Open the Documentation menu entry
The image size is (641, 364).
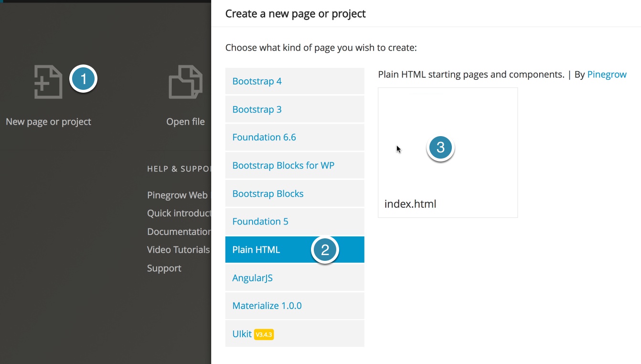pyautogui.click(x=179, y=231)
